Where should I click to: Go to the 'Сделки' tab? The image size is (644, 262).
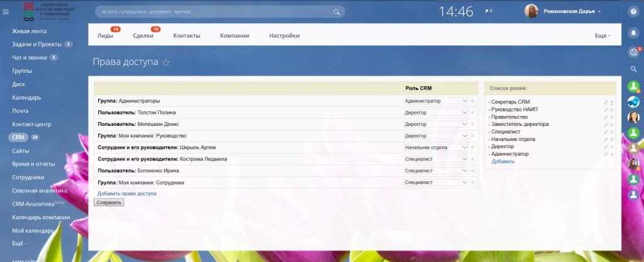[143, 36]
